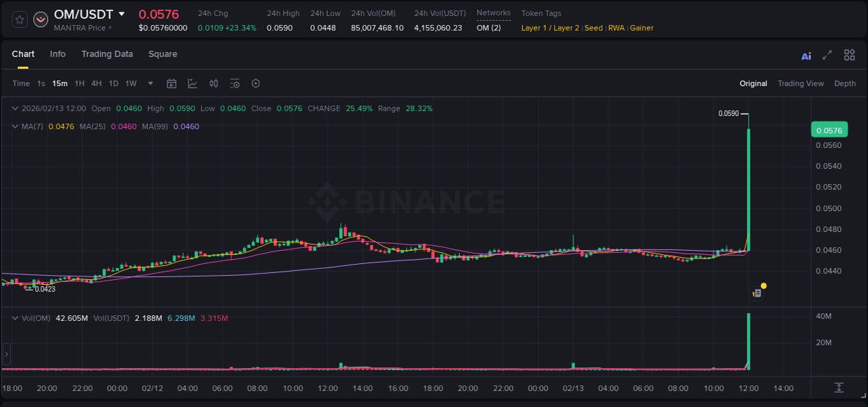Expand the chart to fullscreen
868x407 pixels.
coord(827,55)
